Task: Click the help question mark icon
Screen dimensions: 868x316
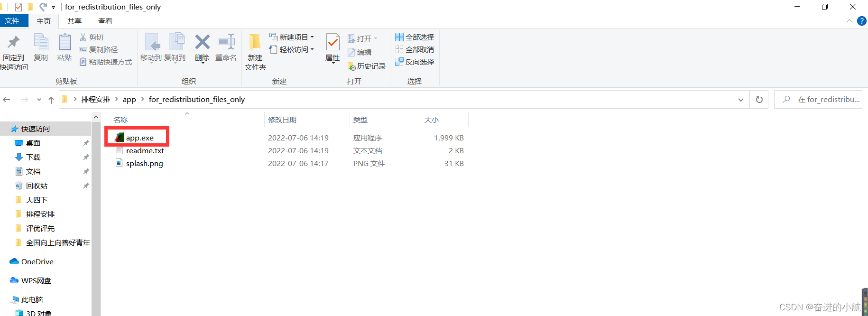Action: click(862, 21)
